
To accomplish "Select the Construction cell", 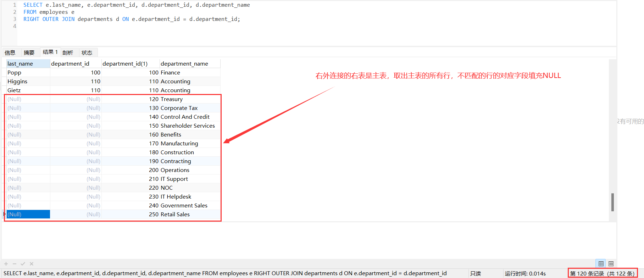I will pyautogui.click(x=190, y=152).
